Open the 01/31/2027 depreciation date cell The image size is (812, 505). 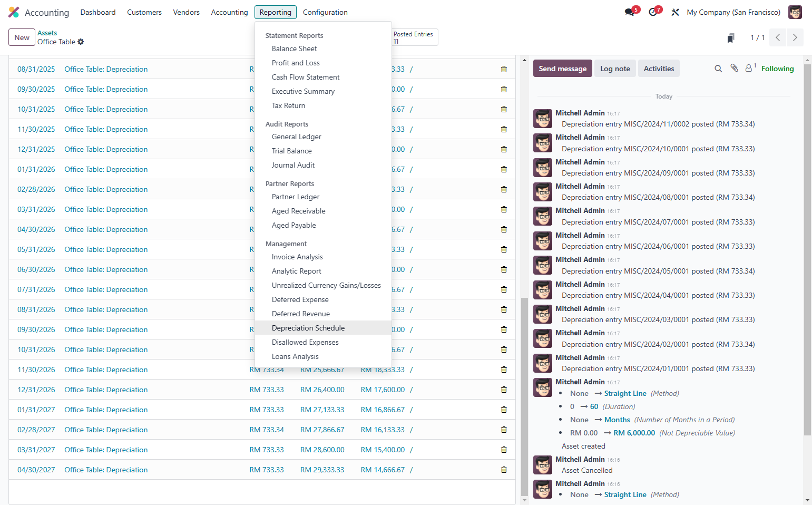click(36, 410)
